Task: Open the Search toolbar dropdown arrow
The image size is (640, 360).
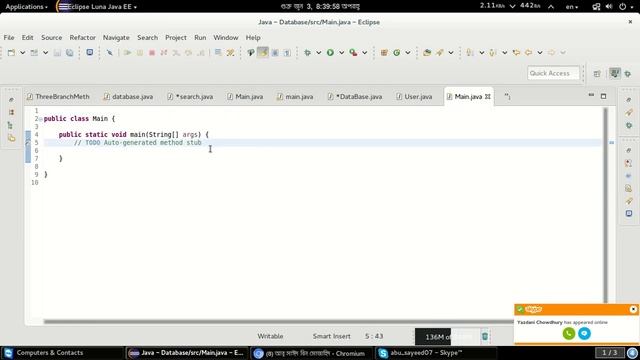Action: point(451,53)
